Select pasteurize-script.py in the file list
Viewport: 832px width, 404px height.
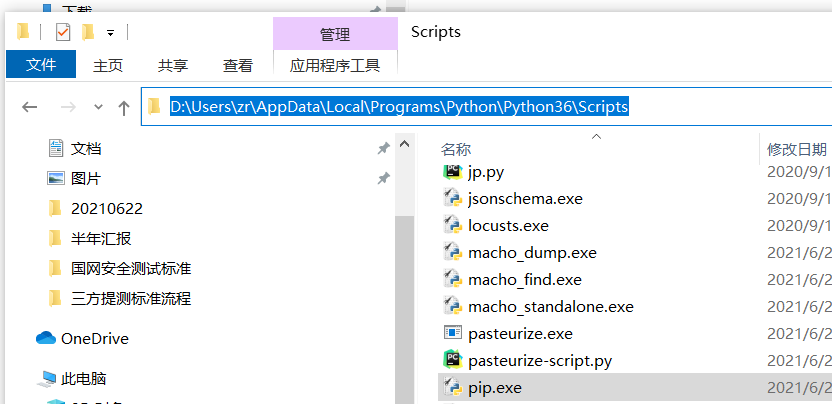coord(540,361)
